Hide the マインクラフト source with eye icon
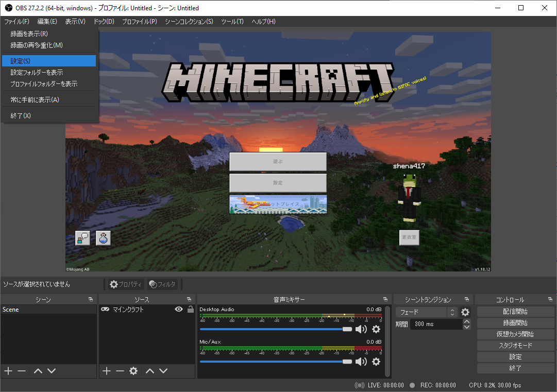This screenshot has height=392, width=557. coord(179,310)
